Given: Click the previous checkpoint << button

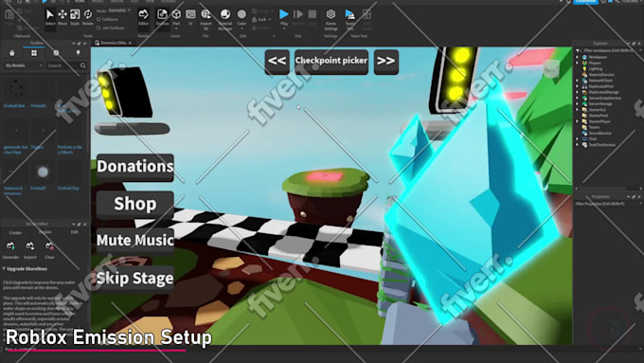Looking at the screenshot, I should click(277, 62).
